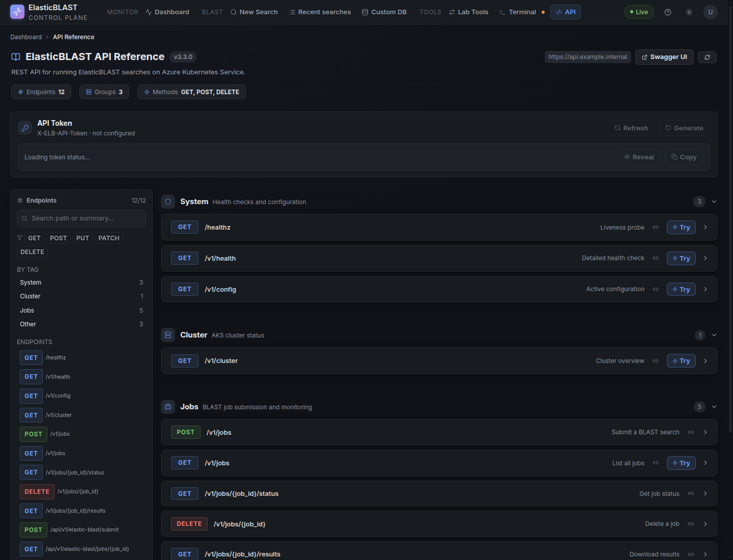Select DELETE /v1/jobs/{job_id} in sidebar list
733x560 pixels.
(x=81, y=492)
